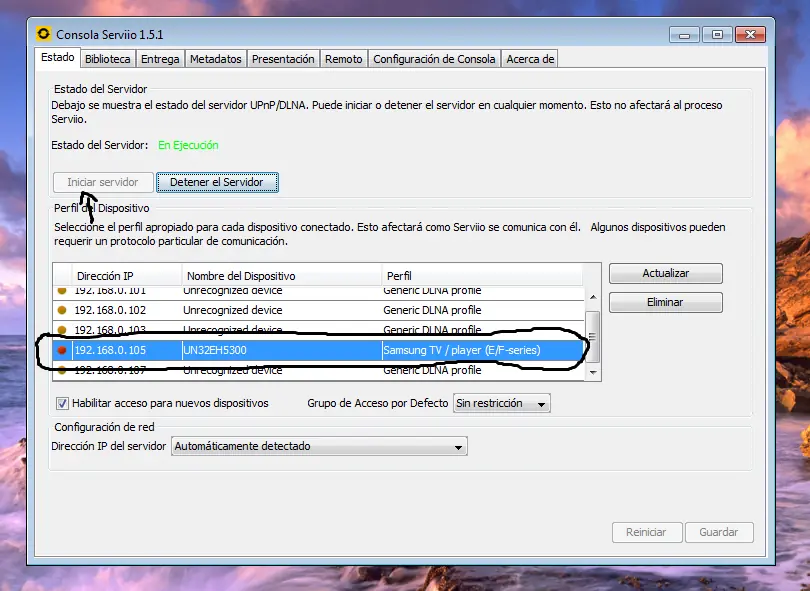The image size is (810, 591).
Task: Go to the Presentación tab
Action: (283, 59)
